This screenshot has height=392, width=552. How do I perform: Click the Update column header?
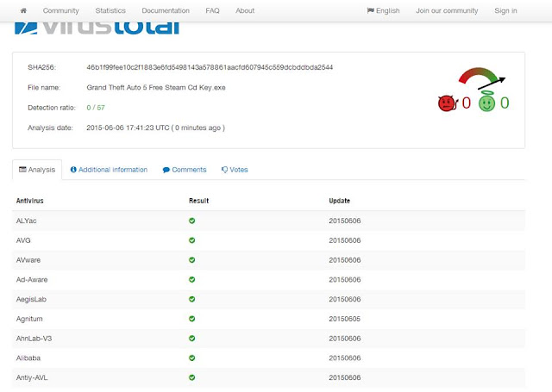[x=339, y=201]
